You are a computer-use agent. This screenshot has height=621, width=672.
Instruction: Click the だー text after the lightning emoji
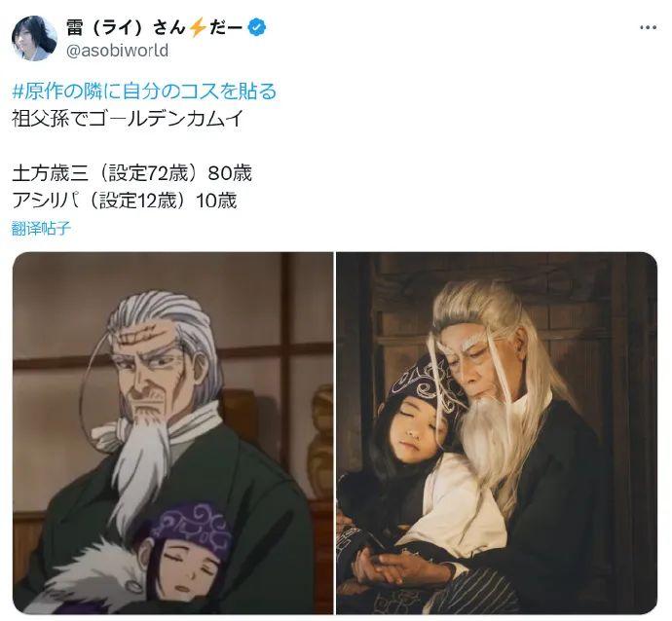226,28
